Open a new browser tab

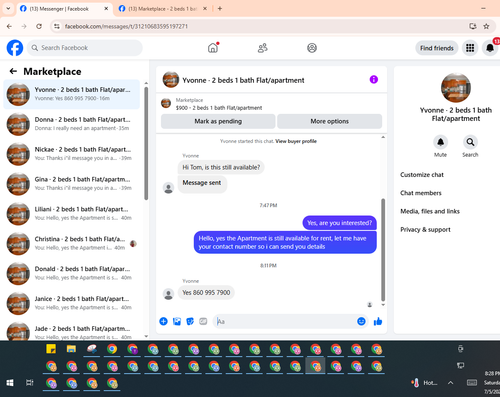pos(220,9)
